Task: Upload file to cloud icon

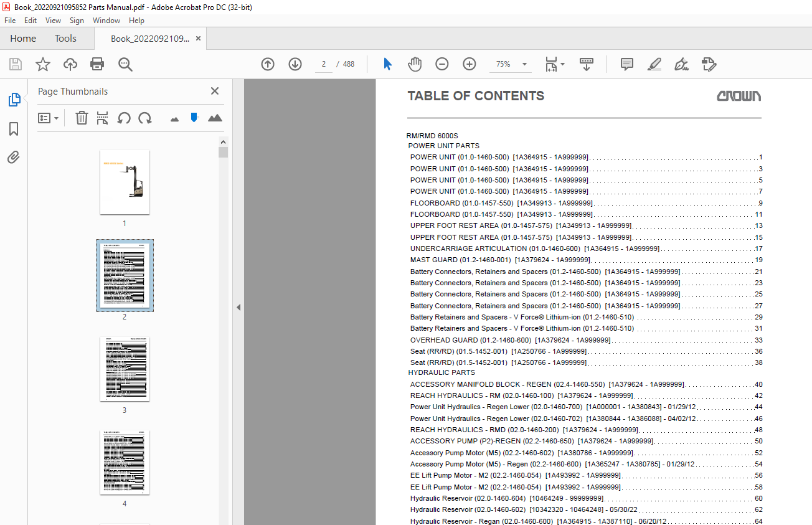Action: click(70, 64)
